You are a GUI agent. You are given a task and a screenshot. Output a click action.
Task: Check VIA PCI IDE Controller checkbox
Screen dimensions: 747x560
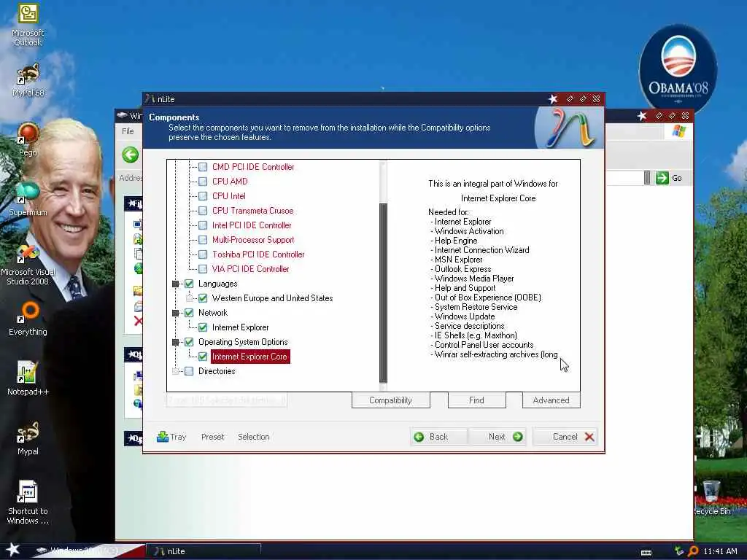pyautogui.click(x=203, y=269)
